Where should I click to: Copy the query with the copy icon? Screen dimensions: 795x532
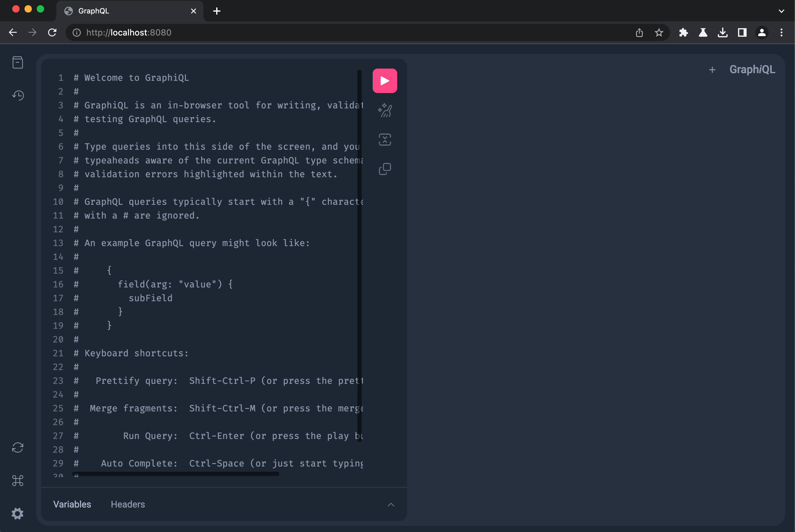(385, 169)
